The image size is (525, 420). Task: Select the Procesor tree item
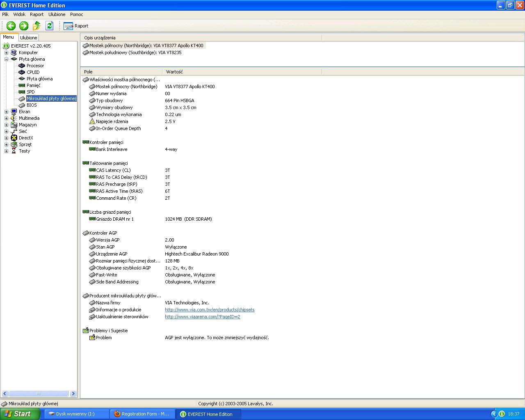coord(35,66)
